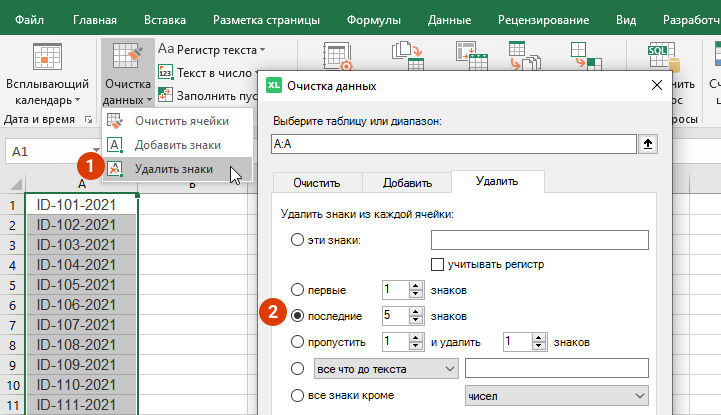The height and width of the screenshot is (415, 721).
Task: Select the 'первые' radio option
Action: [297, 290]
